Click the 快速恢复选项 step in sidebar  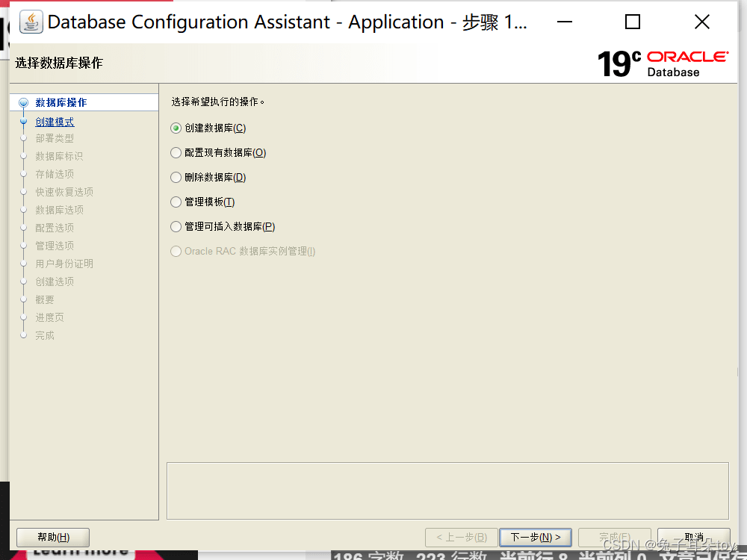point(64,192)
